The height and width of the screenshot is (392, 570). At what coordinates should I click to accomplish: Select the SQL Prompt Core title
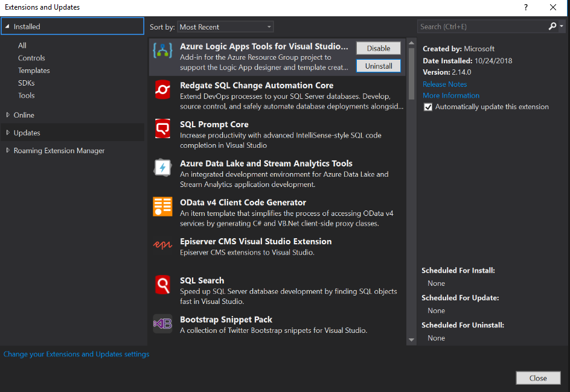(214, 124)
